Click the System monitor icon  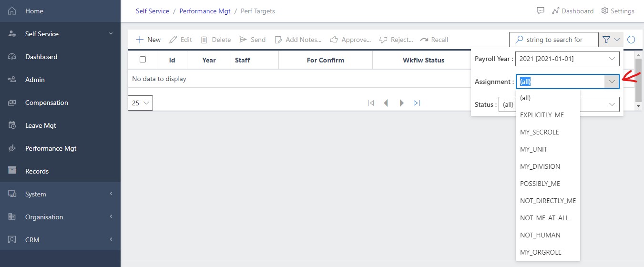tap(12, 194)
